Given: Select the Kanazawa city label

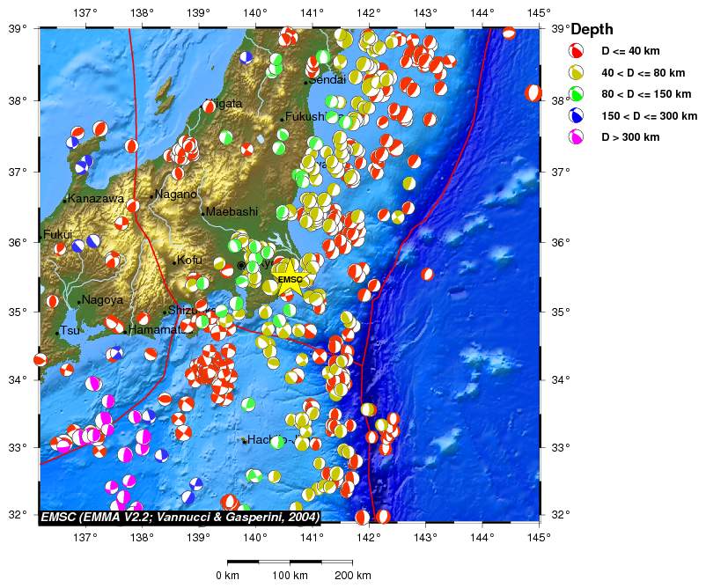Looking at the screenshot, I should point(97,199).
